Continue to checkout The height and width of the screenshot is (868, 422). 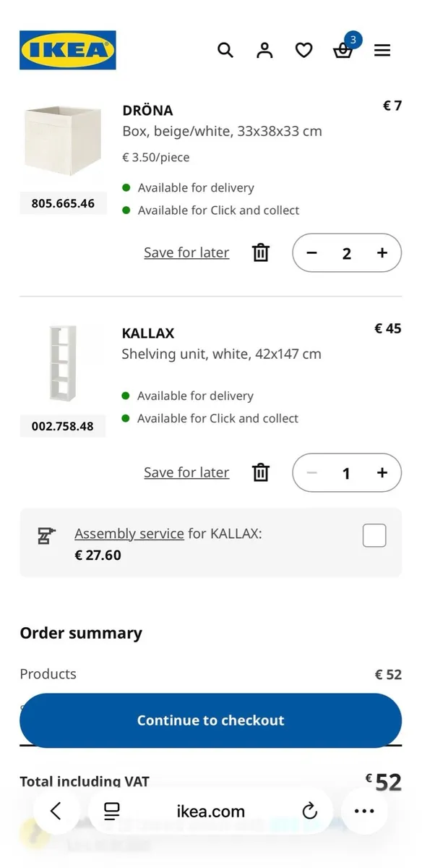pyautogui.click(x=210, y=720)
